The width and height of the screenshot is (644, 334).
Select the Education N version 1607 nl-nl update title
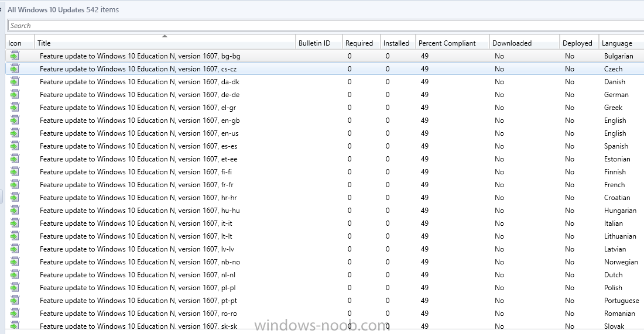pyautogui.click(x=138, y=274)
